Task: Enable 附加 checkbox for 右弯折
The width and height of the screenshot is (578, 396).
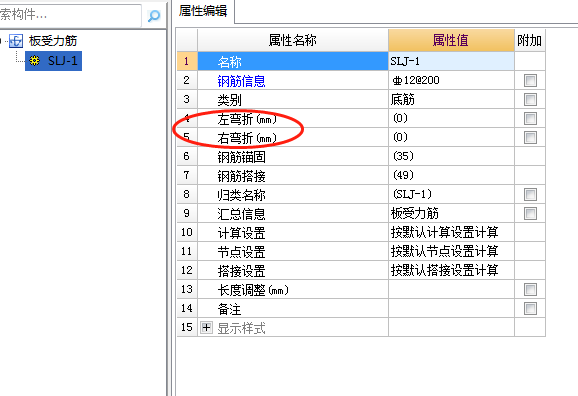Action: [x=530, y=138]
